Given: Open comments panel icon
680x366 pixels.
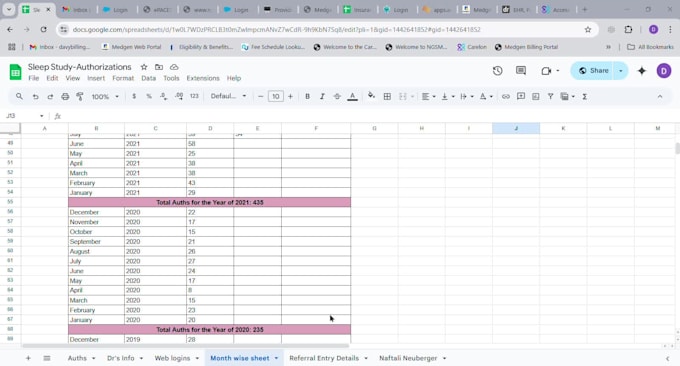Looking at the screenshot, I should [x=521, y=71].
